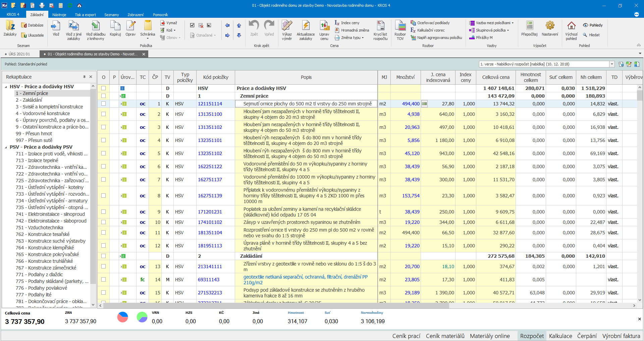Expand the Schránka dropdown arrow
Viewport: 644px width, 341px height.
[x=148, y=38]
